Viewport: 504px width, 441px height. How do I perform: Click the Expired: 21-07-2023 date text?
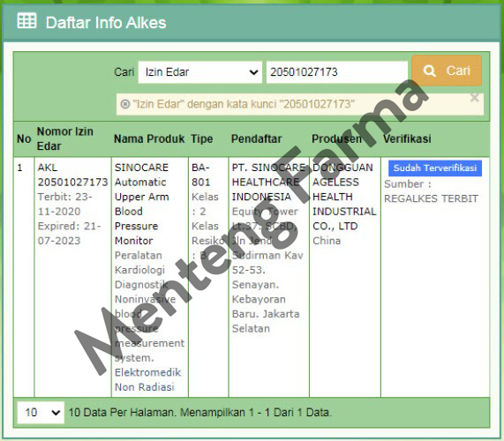(70, 233)
